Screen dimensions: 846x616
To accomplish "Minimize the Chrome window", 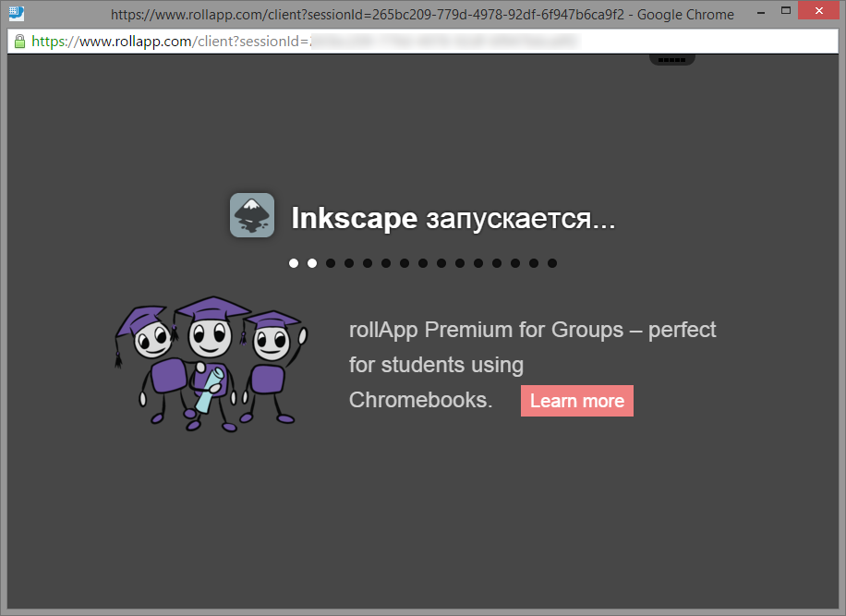I will tap(761, 12).
